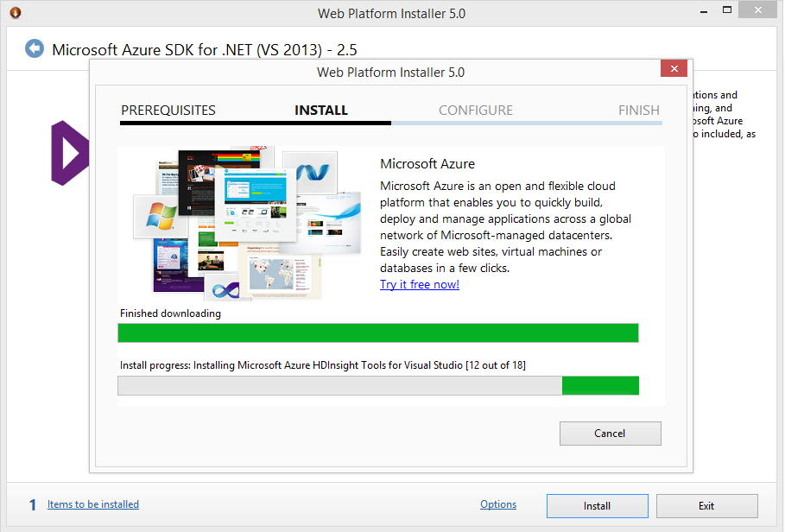Open the Options link
Viewport: 785px width, 532px height.
498,504
